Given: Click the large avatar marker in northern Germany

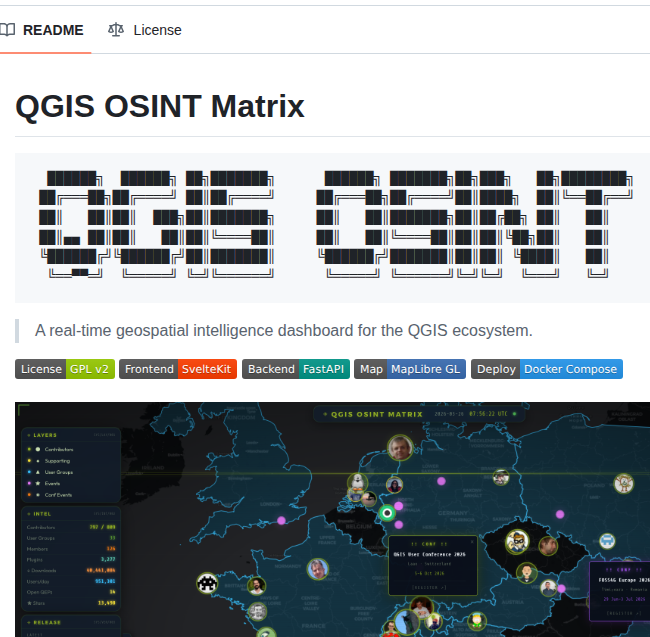Looking at the screenshot, I should click(400, 448).
